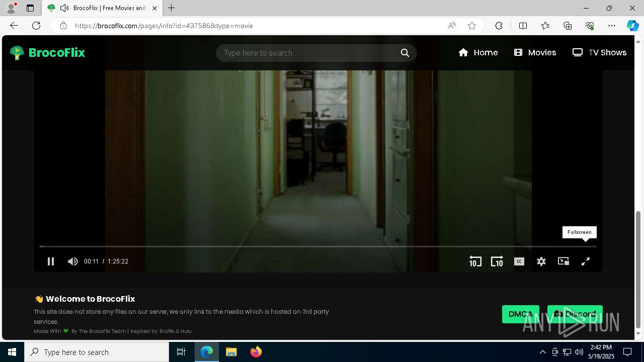The width and height of the screenshot is (644, 362).
Task: Open File Explorer from taskbar
Action: coord(231,352)
